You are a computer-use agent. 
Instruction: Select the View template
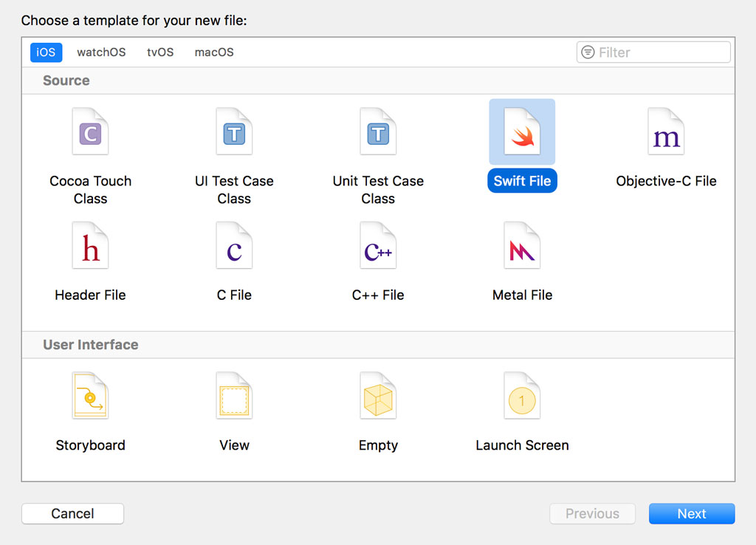pyautogui.click(x=234, y=396)
